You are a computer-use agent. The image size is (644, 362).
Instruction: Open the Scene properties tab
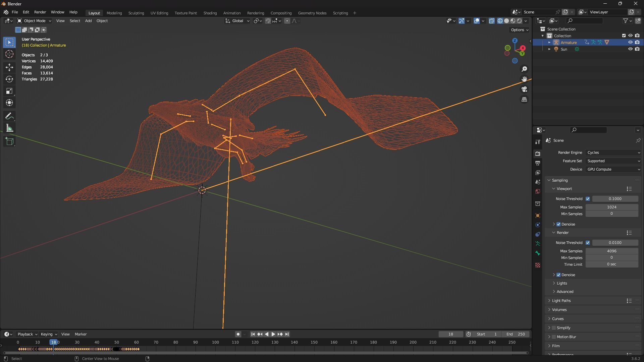[538, 182]
